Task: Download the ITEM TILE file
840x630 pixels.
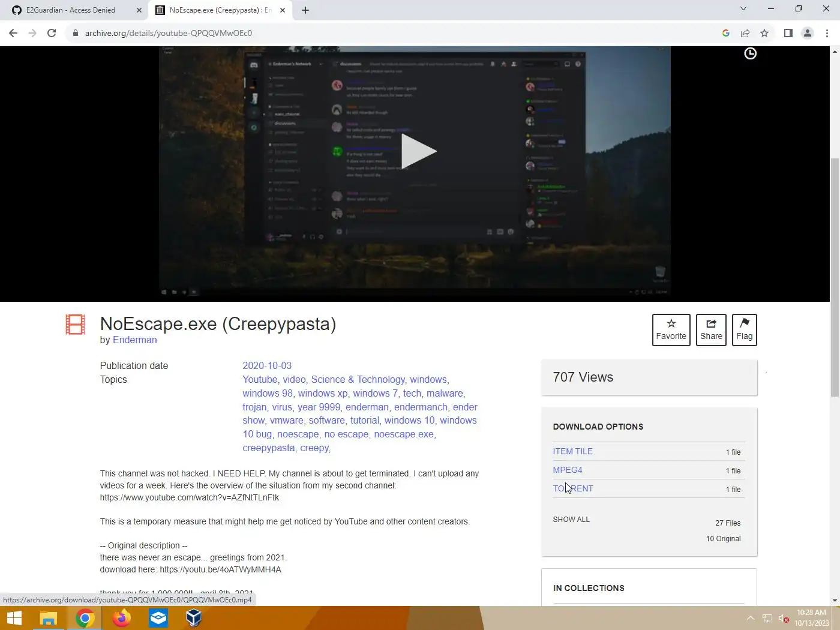Action: pos(572,451)
